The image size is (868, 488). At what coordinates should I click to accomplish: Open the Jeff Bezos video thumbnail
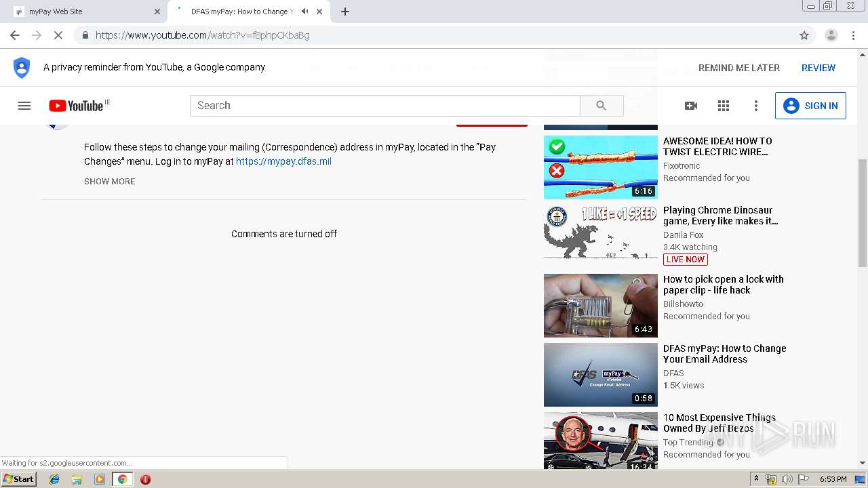coord(601,441)
